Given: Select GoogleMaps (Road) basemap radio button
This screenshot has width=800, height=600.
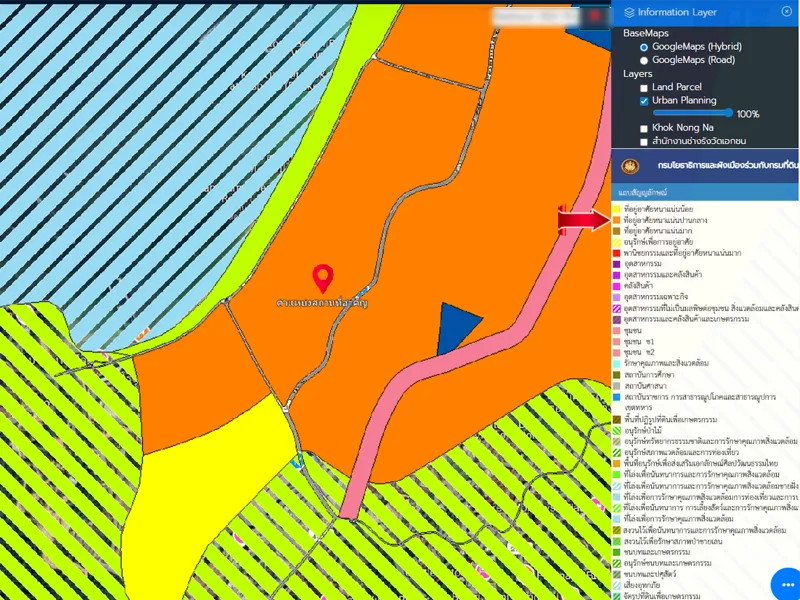Looking at the screenshot, I should (x=644, y=60).
